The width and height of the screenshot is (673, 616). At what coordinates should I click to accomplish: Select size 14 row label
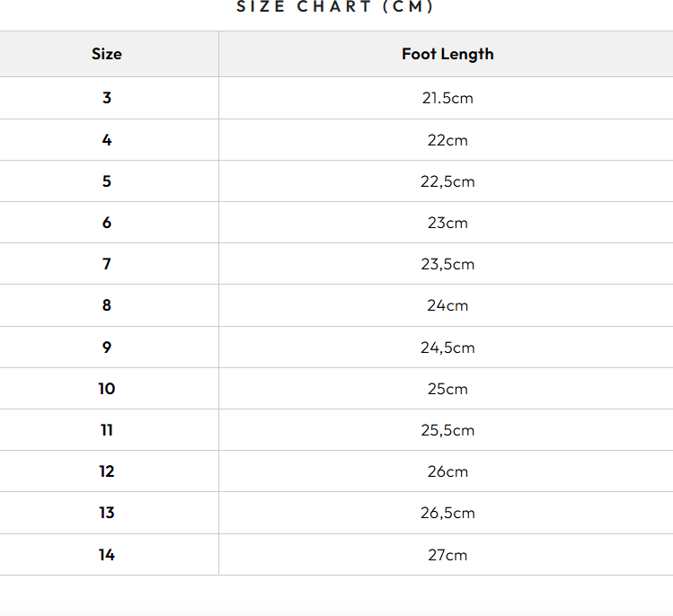tap(106, 555)
